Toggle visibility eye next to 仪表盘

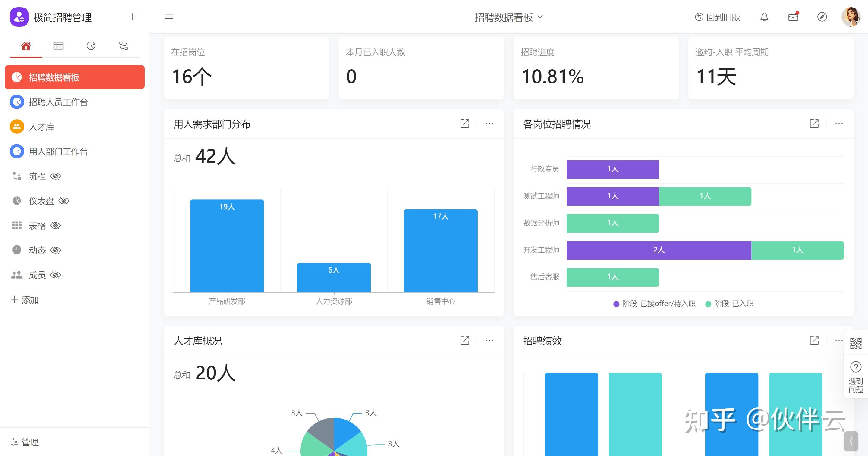point(64,201)
